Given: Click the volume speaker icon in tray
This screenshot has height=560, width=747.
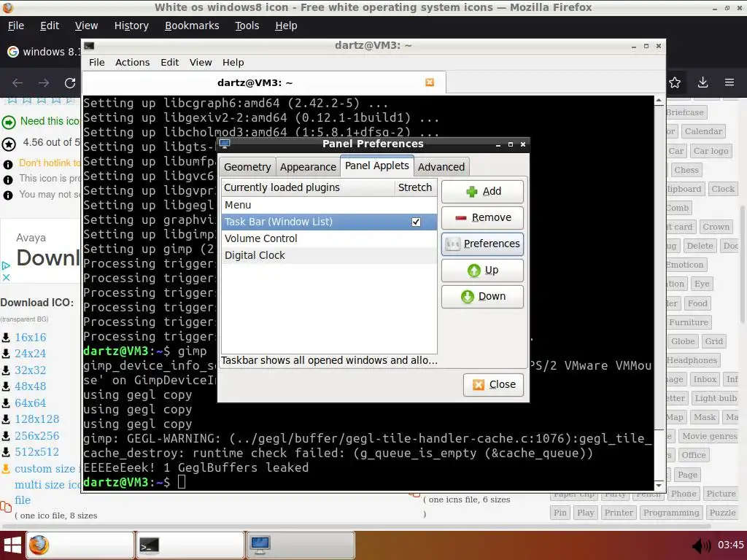Looking at the screenshot, I should click(701, 545).
